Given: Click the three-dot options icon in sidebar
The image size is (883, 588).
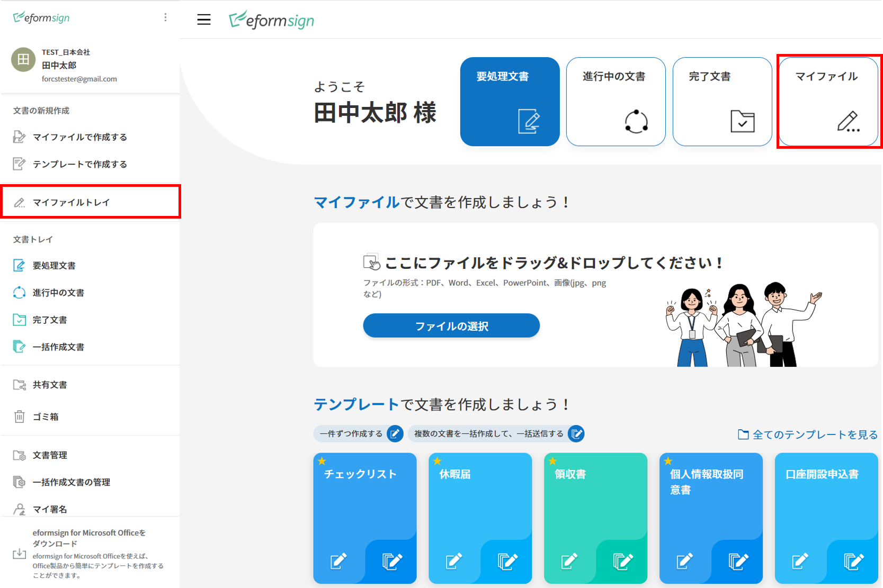Looking at the screenshot, I should (x=165, y=17).
